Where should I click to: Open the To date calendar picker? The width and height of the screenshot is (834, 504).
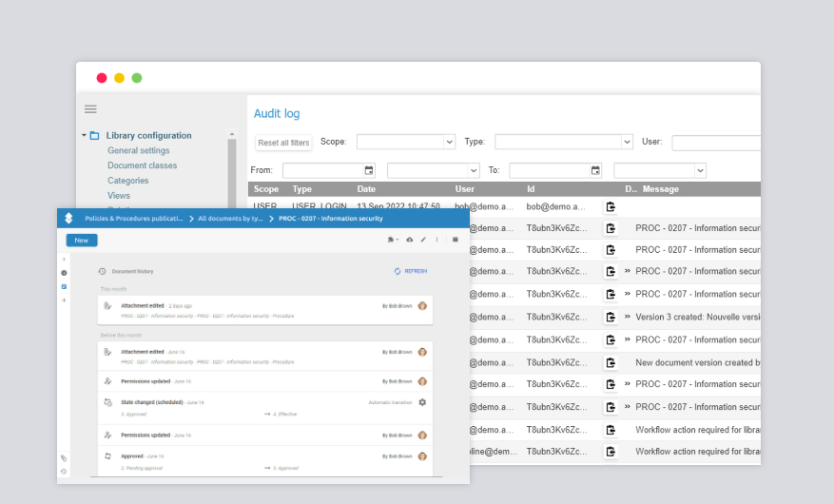point(595,170)
